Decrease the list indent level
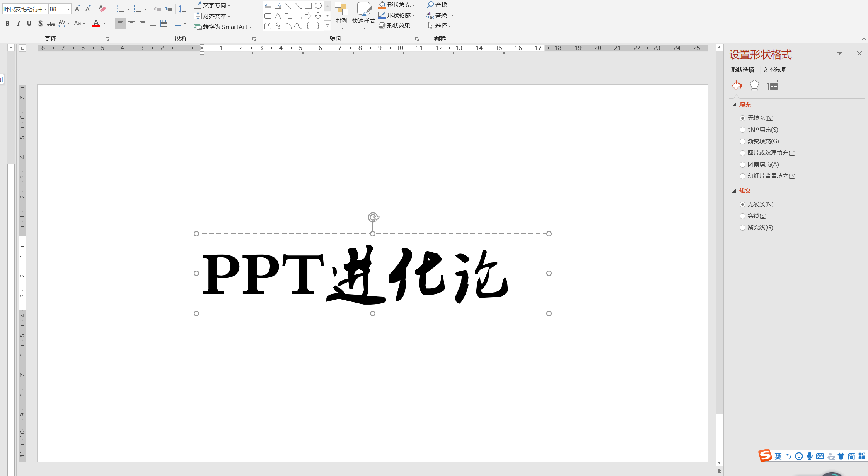This screenshot has height=476, width=868. pyautogui.click(x=157, y=9)
